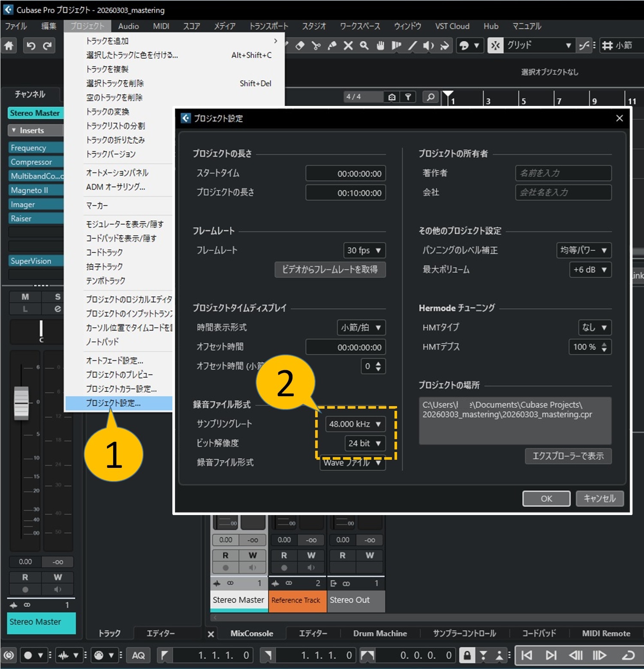
Task: Select the Zoom magnifier tool
Action: point(364,45)
